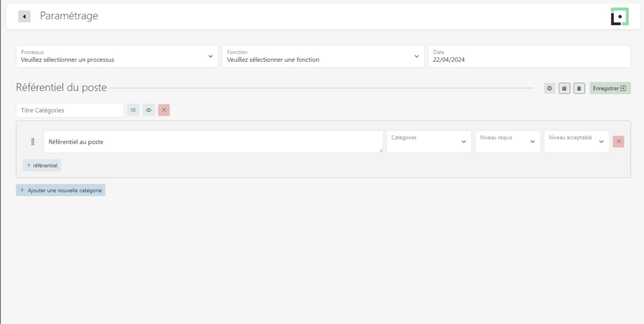Screen dimensions: 644x324
Task: Click the plain clipboard paste icon
Action: pos(579,88)
